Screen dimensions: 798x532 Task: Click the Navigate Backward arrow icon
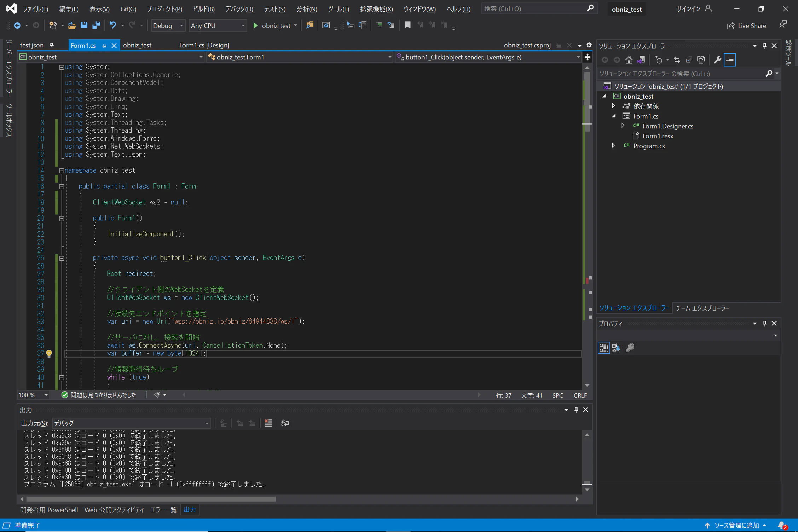[x=17, y=25]
